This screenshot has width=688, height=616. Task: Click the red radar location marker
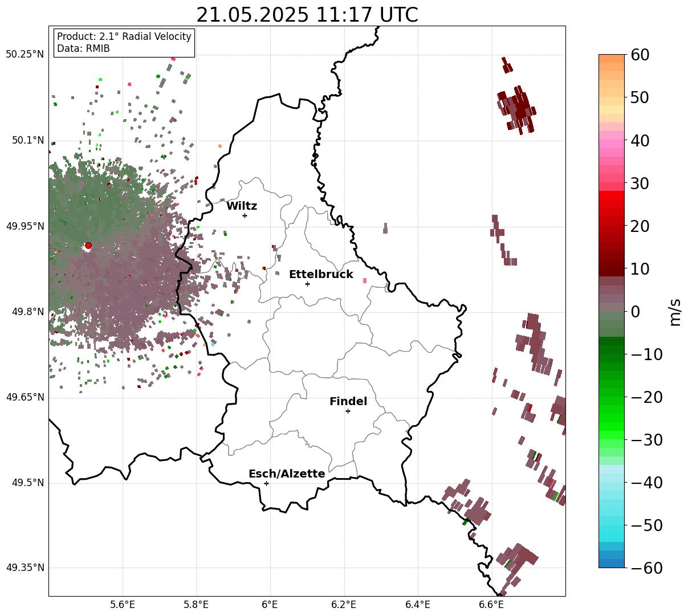tap(88, 246)
